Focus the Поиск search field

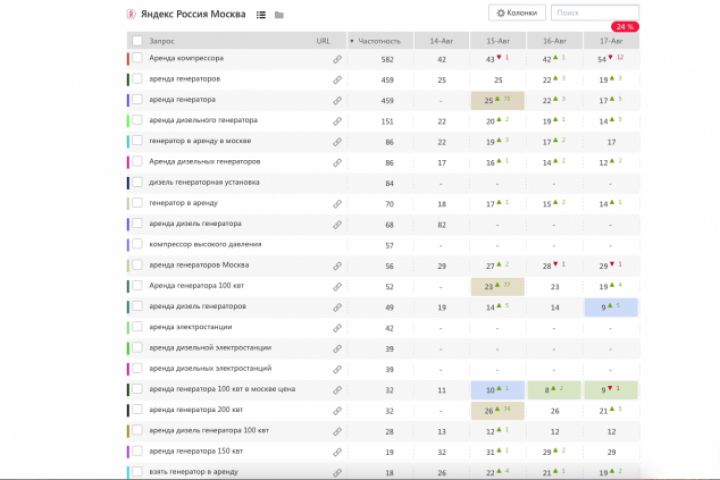coord(595,13)
